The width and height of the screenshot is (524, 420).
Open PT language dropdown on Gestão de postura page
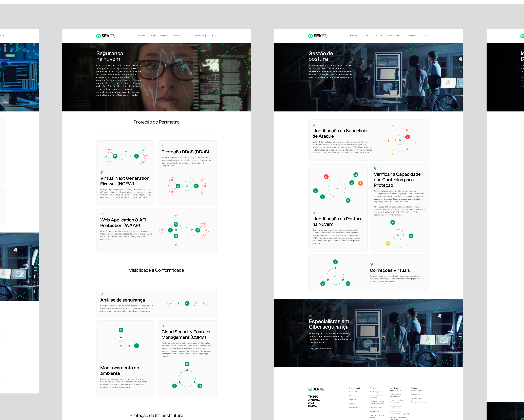point(426,36)
